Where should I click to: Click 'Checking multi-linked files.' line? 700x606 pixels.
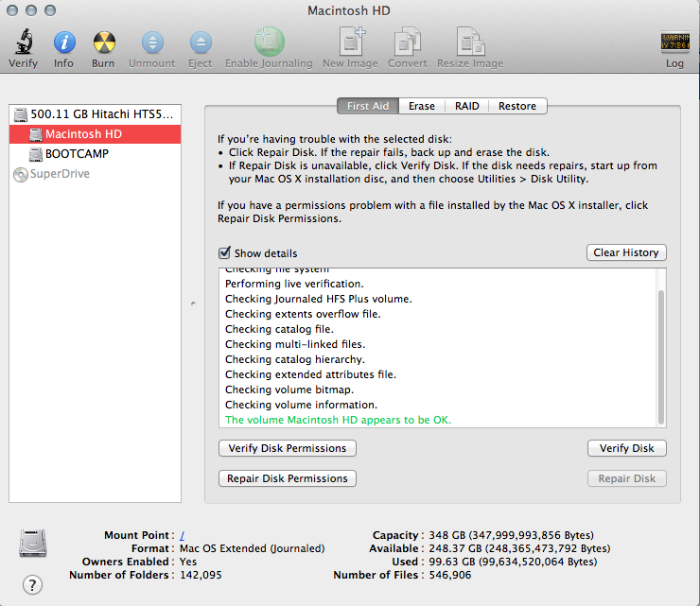click(295, 344)
